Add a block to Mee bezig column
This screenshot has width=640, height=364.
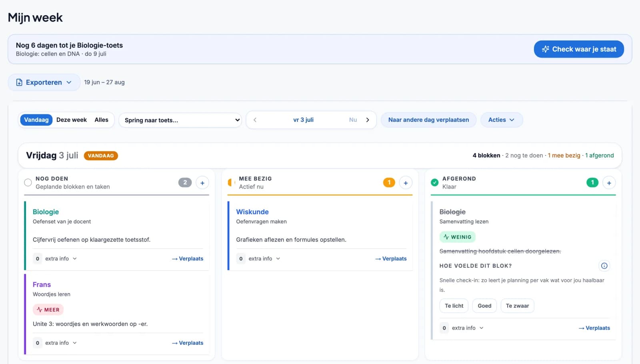pos(406,183)
